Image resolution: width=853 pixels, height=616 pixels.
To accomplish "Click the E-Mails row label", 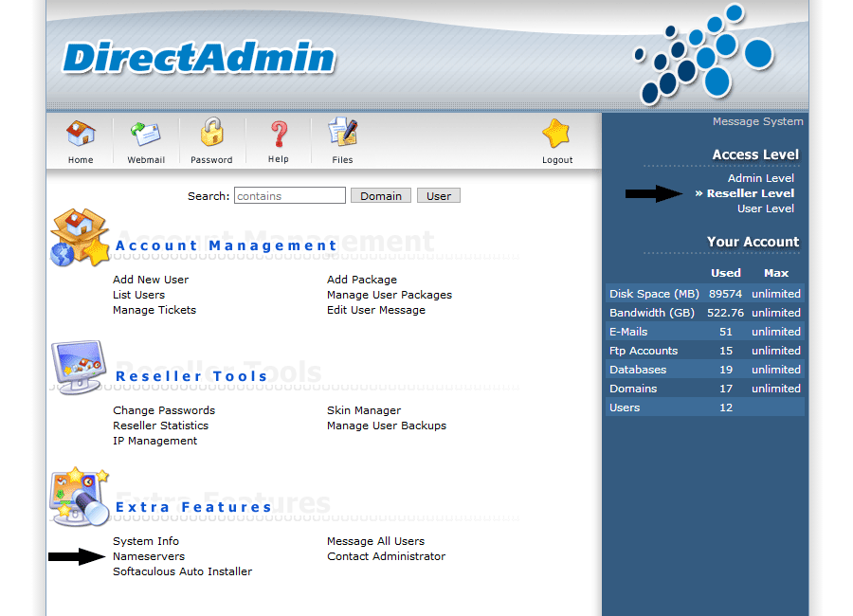I will coord(628,332).
